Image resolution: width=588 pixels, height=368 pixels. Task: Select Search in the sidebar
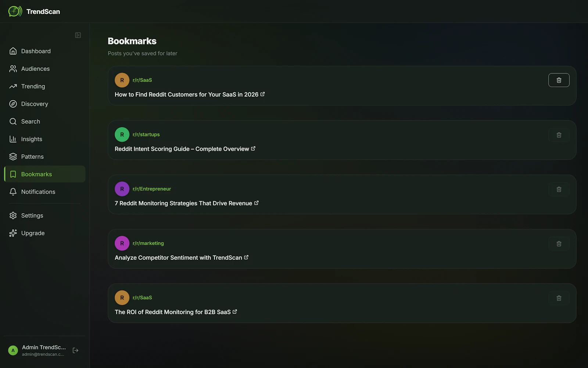(x=45, y=121)
